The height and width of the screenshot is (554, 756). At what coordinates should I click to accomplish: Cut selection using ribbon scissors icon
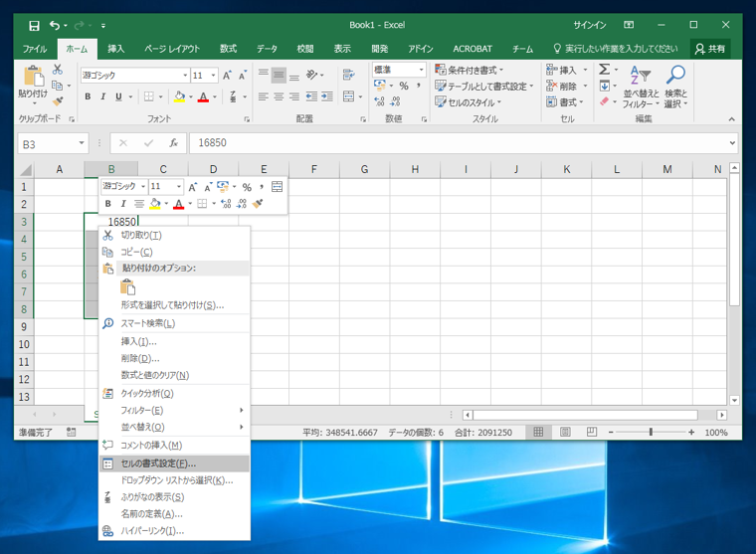pos(58,69)
